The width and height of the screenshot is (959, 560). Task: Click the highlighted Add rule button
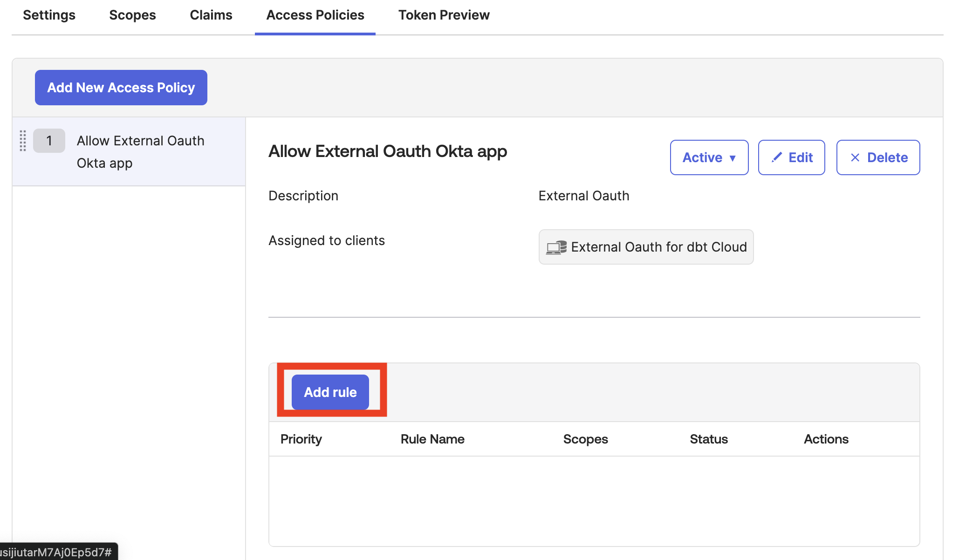click(x=330, y=392)
